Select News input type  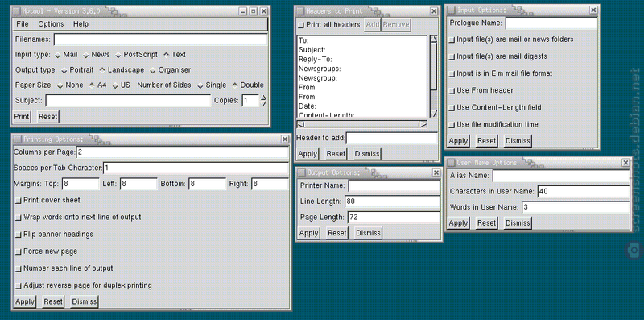coord(96,55)
